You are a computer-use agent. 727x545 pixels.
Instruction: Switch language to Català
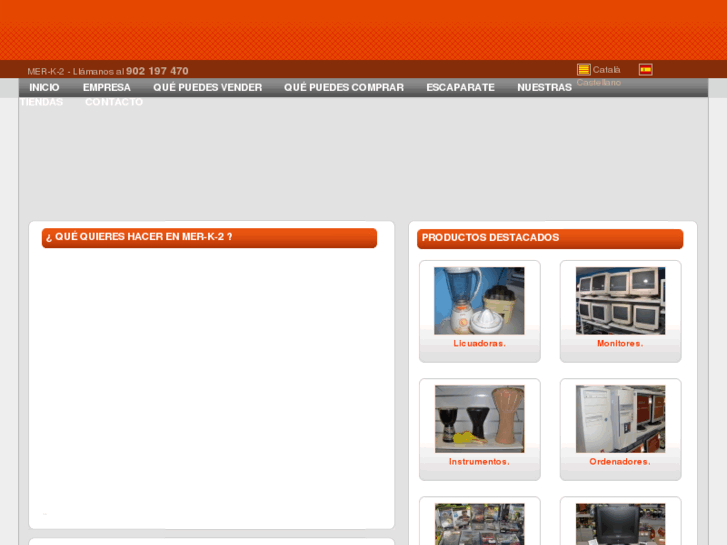click(x=606, y=70)
